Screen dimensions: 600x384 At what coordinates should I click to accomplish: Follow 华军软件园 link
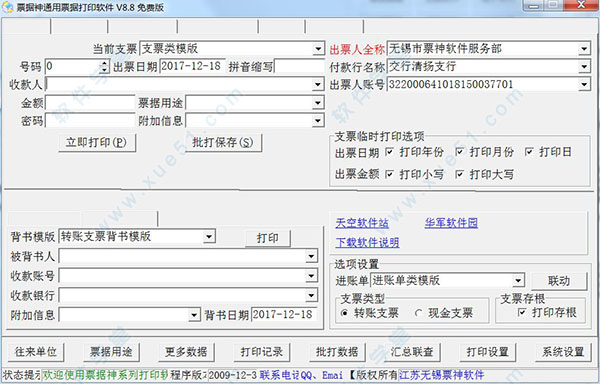pos(451,223)
